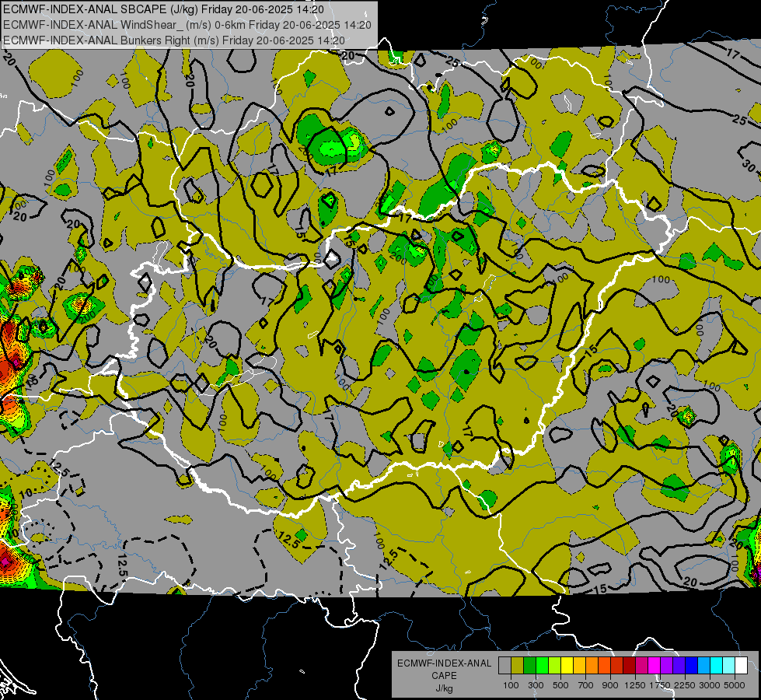761x700 pixels.
Task: Click the ECMWF-INDEX-ANAL legend title
Action: click(445, 663)
